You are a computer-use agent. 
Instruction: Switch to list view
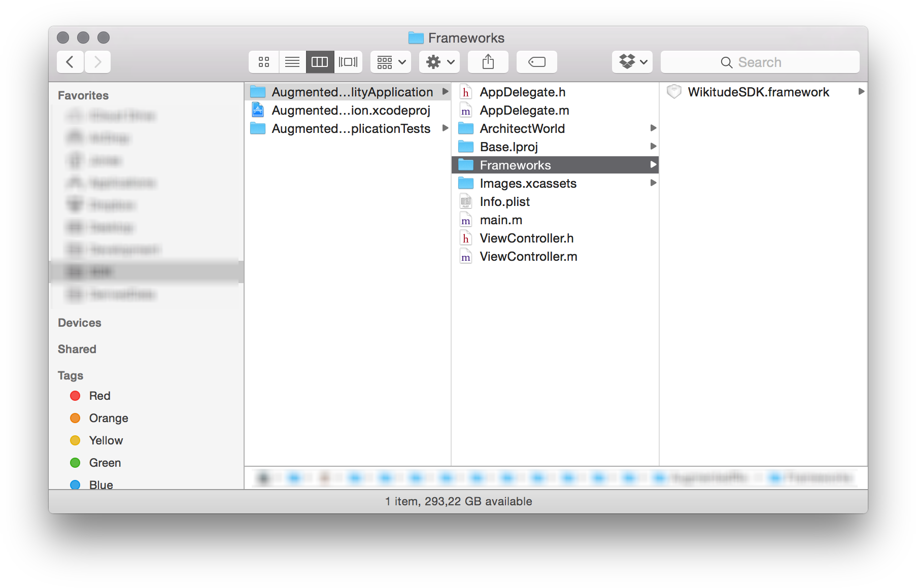click(292, 62)
